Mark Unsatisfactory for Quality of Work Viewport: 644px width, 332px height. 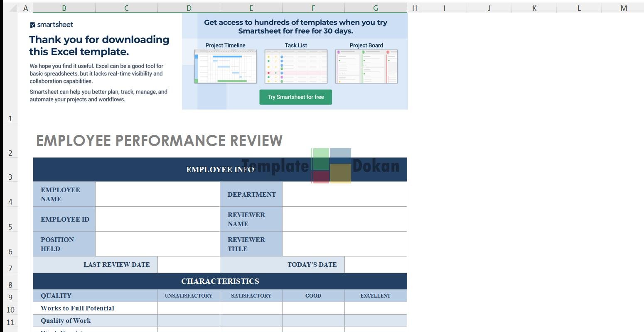189,321
